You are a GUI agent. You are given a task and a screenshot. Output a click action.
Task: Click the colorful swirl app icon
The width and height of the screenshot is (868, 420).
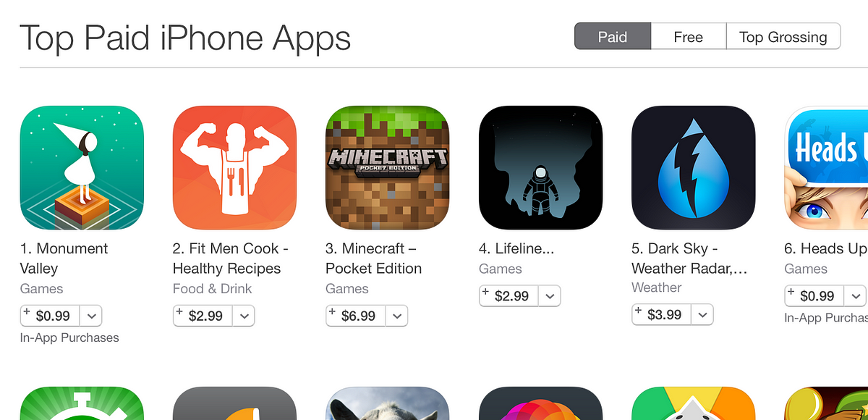pyautogui.click(x=540, y=403)
